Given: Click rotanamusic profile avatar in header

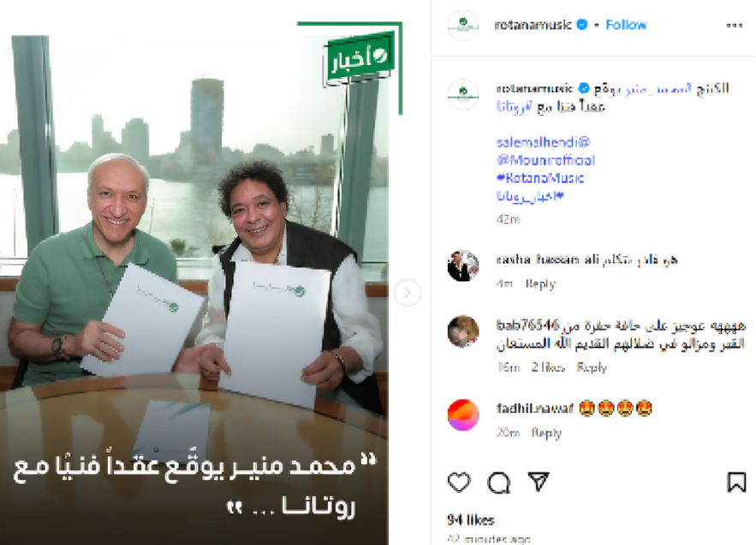Looking at the screenshot, I should pyautogui.click(x=463, y=25).
